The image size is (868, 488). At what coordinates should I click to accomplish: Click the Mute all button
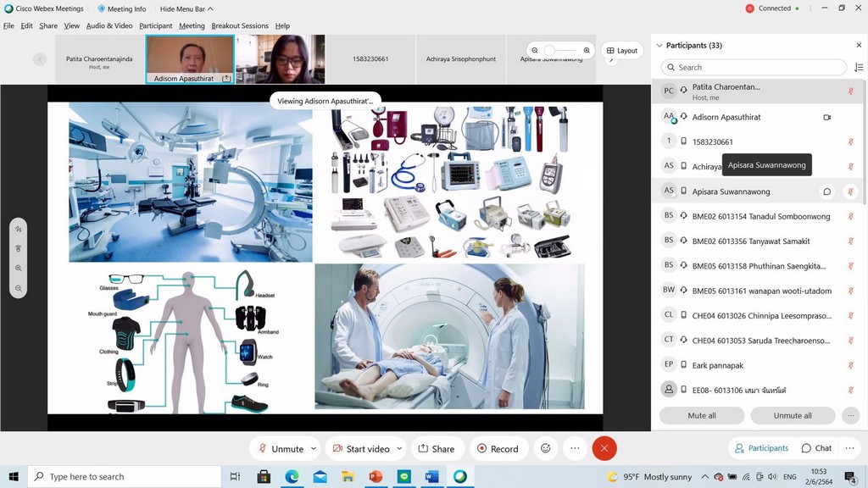click(701, 416)
